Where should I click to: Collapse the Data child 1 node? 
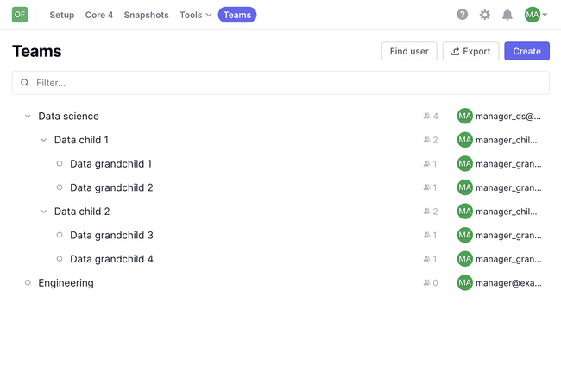point(43,140)
